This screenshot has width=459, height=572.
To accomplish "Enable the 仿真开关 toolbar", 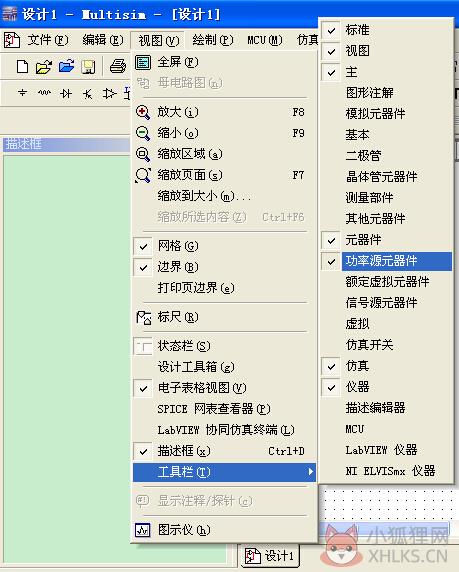I will click(x=386, y=345).
